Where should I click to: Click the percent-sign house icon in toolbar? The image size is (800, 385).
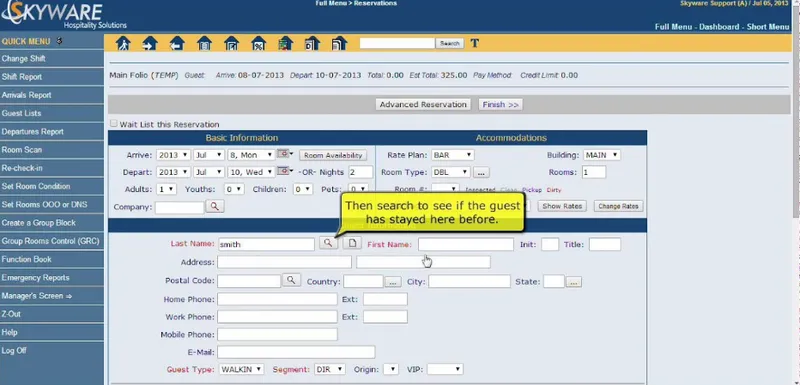tap(259, 43)
